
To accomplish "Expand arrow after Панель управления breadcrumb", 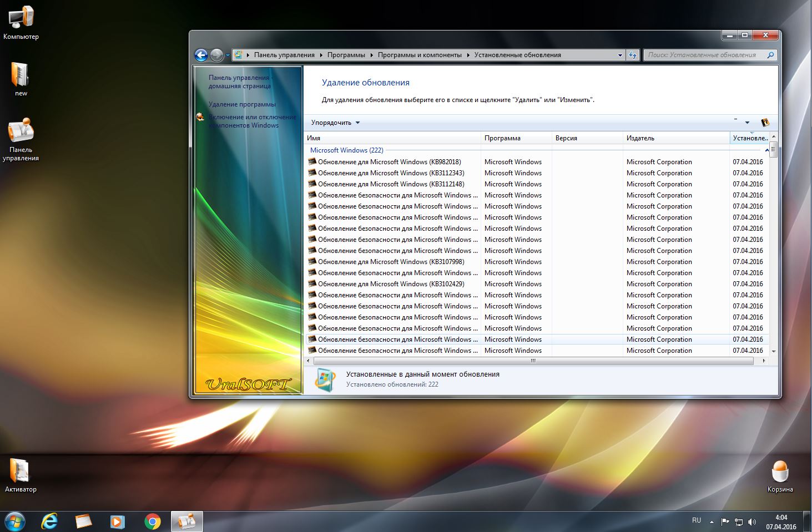I will point(321,55).
